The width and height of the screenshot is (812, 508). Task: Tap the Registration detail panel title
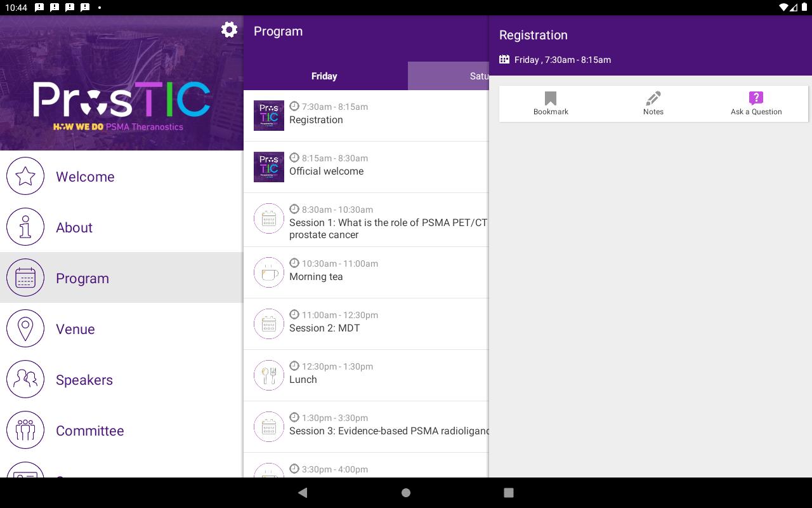533,35
